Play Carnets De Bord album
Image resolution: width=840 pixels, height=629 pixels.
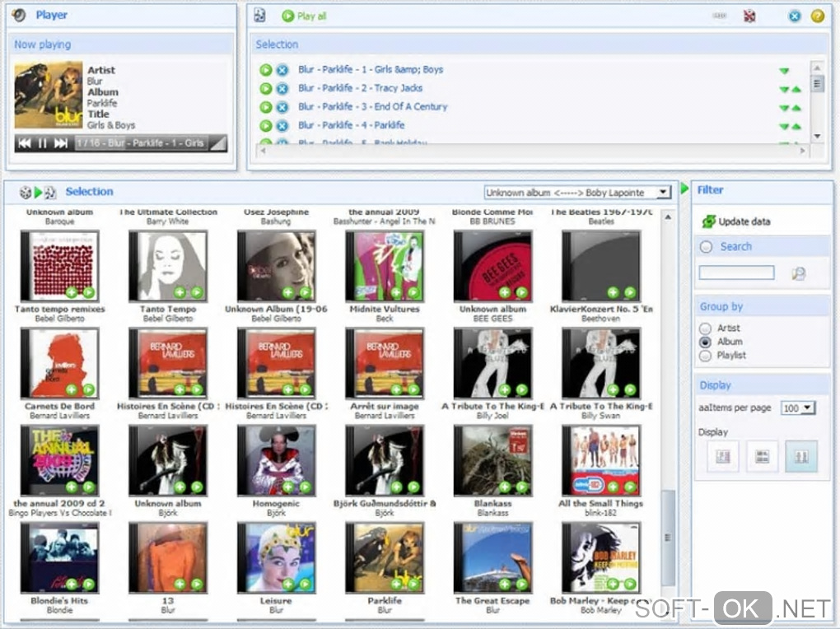click(x=89, y=389)
